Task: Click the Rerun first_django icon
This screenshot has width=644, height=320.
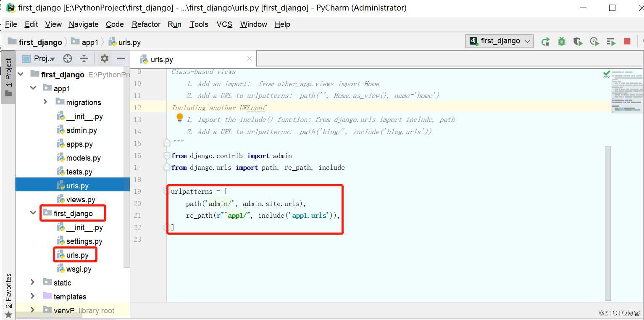Action: 546,41
